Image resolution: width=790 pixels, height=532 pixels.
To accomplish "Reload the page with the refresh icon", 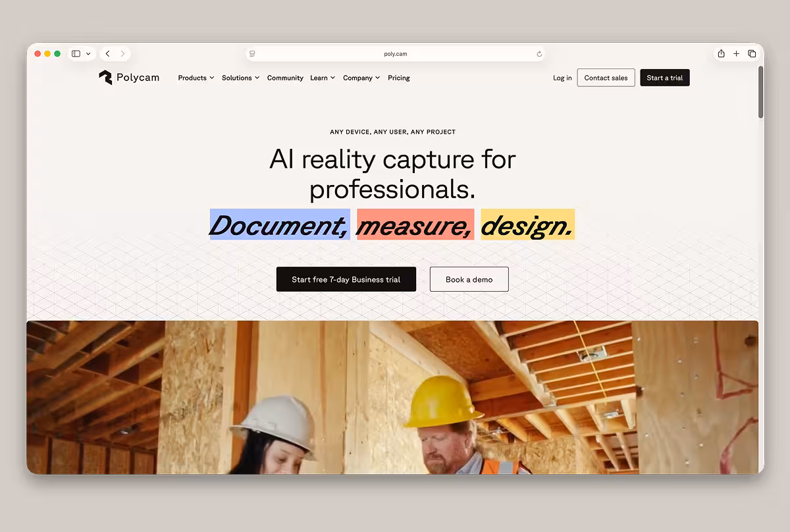I will (539, 54).
